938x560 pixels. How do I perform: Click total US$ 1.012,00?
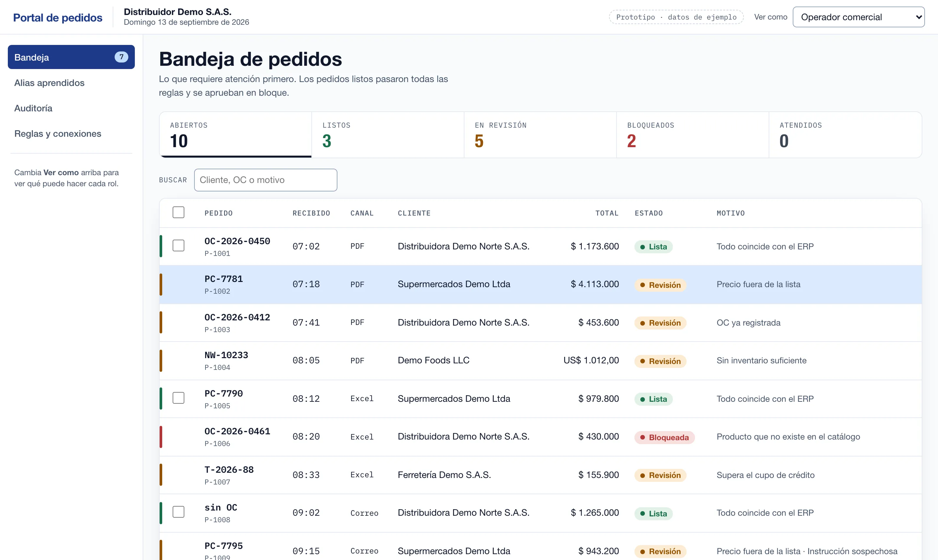click(591, 360)
